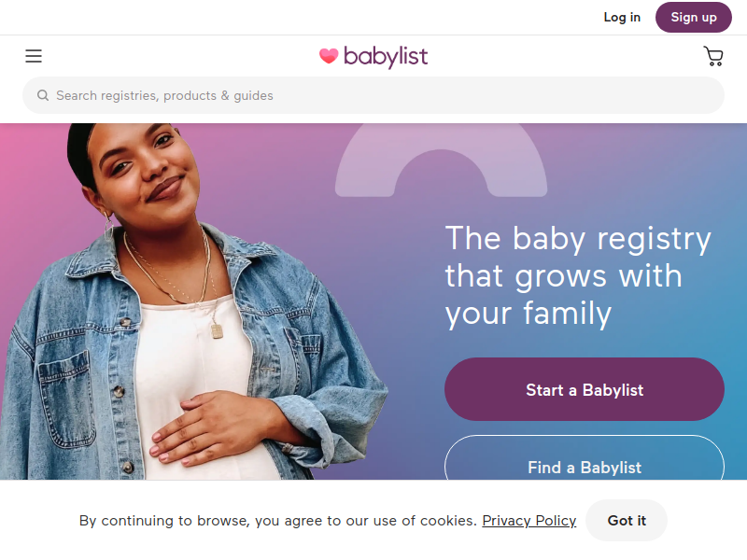Open the hamburger navigation menu
747x560 pixels.
pos(34,56)
